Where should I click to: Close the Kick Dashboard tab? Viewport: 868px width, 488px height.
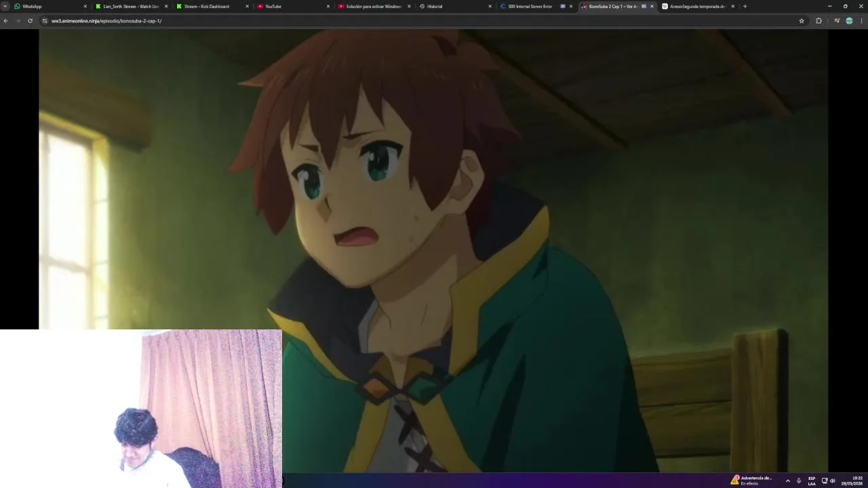pyautogui.click(x=247, y=6)
